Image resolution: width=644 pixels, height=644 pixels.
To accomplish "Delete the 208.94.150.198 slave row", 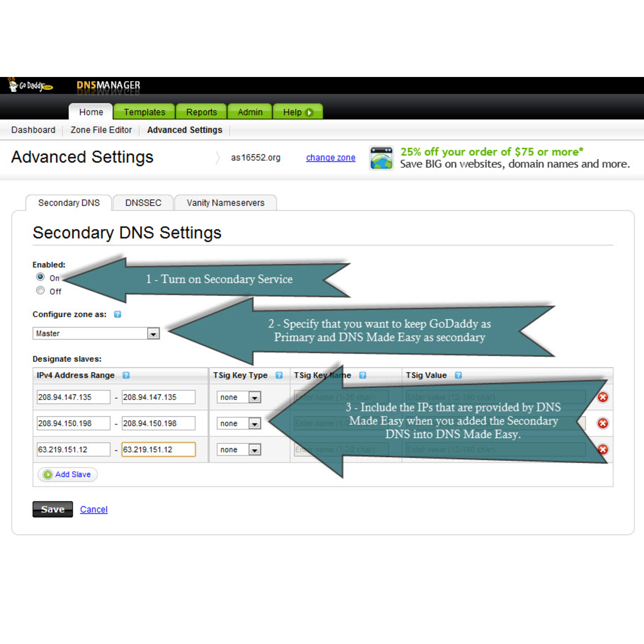I will pyautogui.click(x=603, y=424).
